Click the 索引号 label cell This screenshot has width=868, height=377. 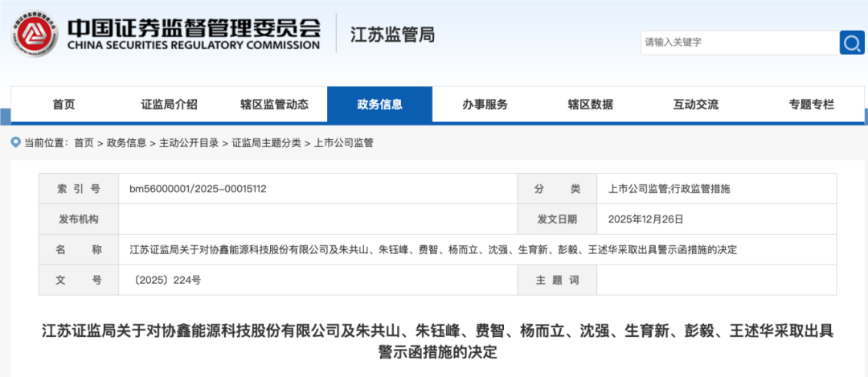click(79, 189)
